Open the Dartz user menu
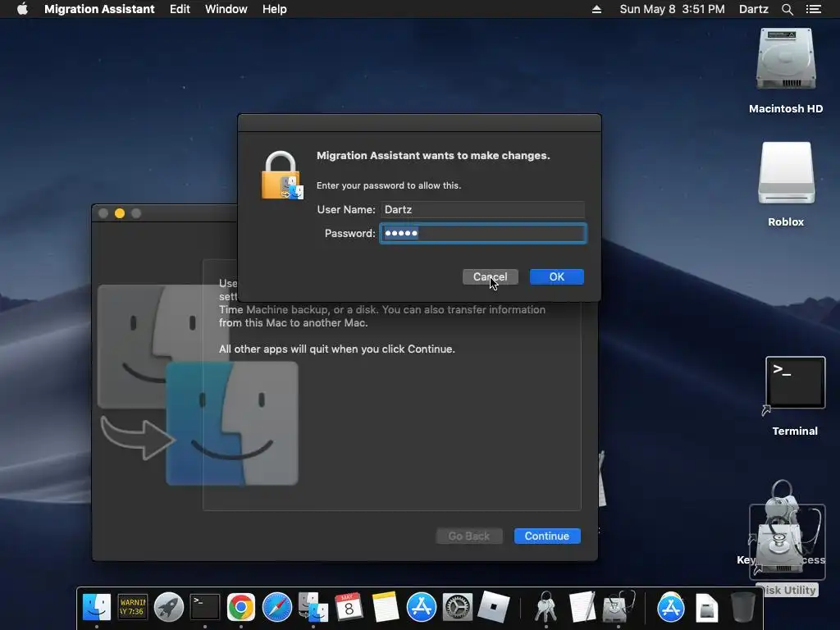This screenshot has height=630, width=840. point(753,9)
